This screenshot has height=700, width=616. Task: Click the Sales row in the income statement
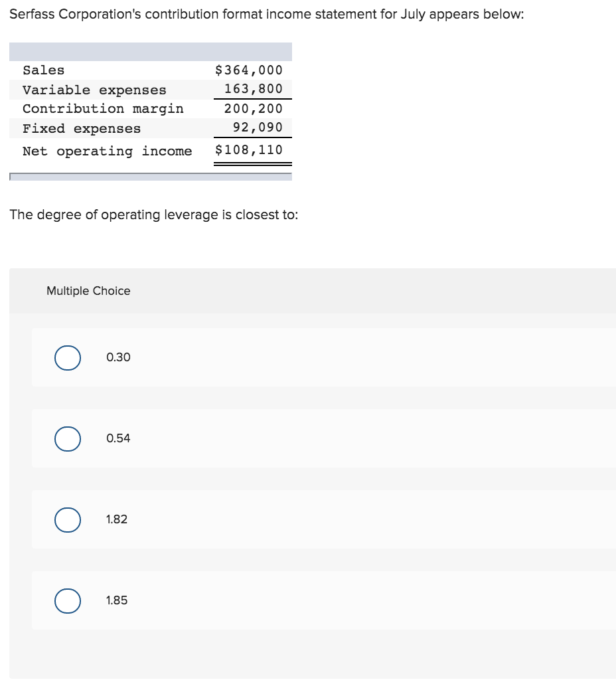coord(44,70)
